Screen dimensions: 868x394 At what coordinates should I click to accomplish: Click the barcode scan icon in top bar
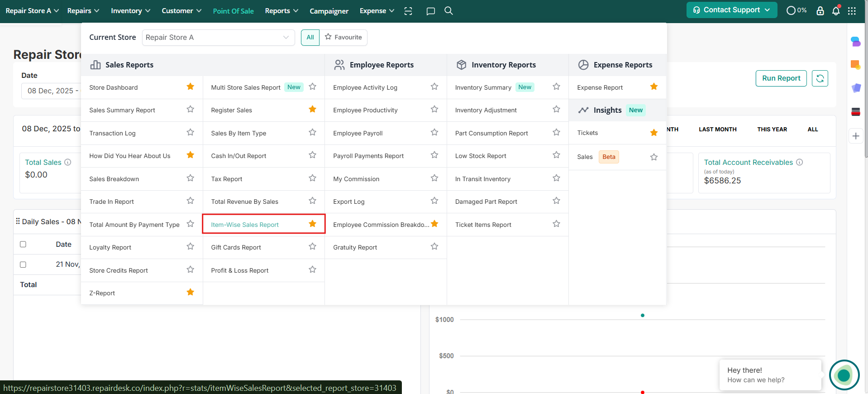408,11
